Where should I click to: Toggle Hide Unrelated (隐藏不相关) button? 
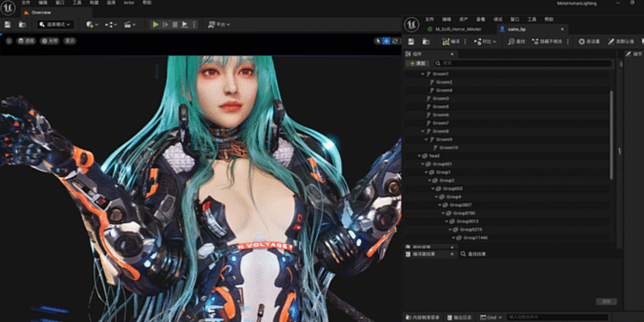(x=548, y=42)
